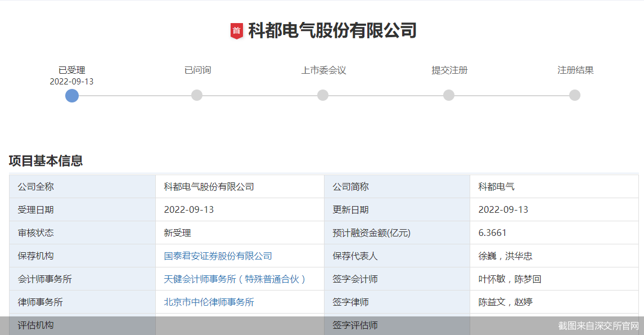Click the 律师事务所 label cell
644x335 pixels.
pos(83,302)
